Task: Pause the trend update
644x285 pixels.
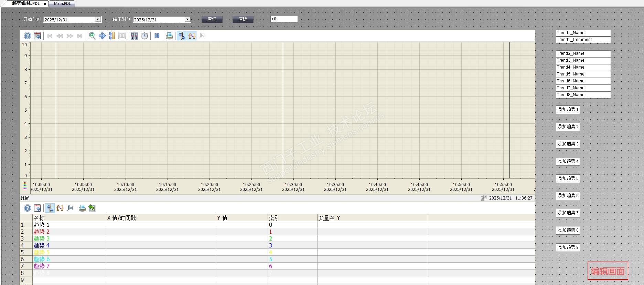Action: [157, 36]
